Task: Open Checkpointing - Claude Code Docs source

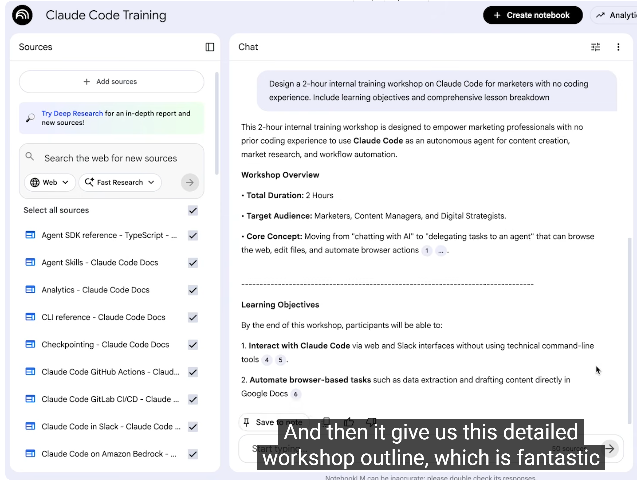Action: coord(105,344)
